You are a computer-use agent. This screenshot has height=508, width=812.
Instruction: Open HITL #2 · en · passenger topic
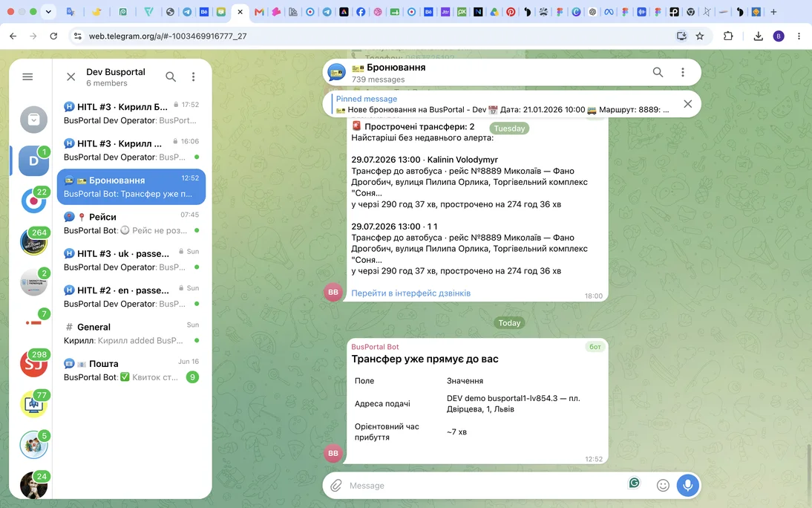(x=131, y=297)
